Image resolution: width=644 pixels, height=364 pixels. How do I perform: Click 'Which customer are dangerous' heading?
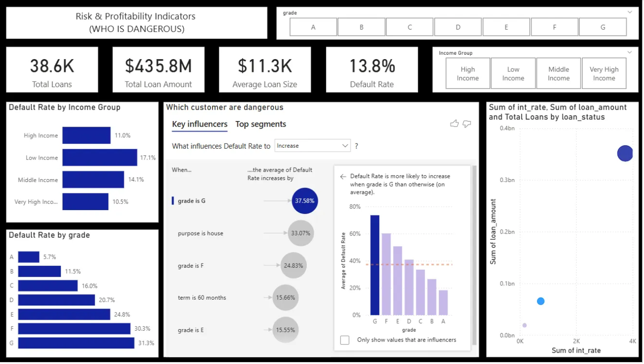tap(225, 107)
